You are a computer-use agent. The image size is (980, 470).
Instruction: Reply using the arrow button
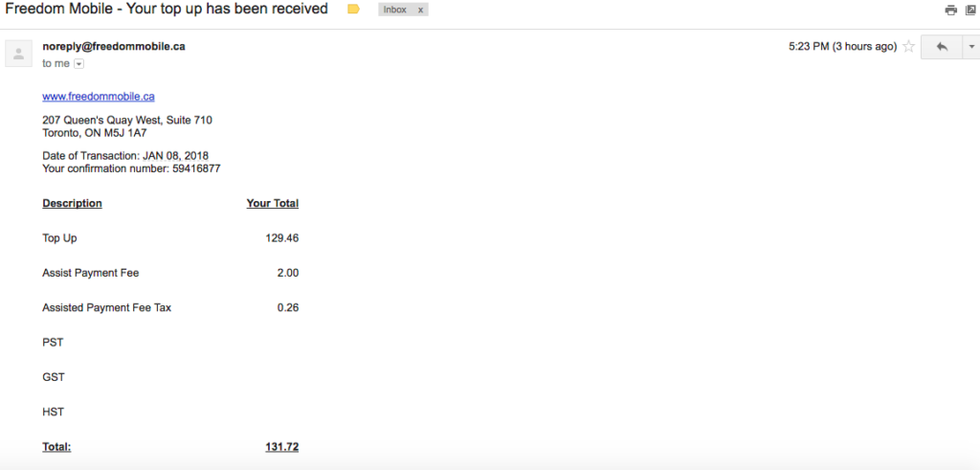pyautogui.click(x=942, y=46)
